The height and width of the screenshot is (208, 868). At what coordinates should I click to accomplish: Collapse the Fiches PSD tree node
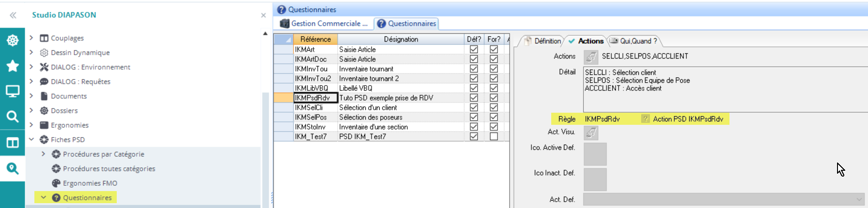(x=31, y=139)
